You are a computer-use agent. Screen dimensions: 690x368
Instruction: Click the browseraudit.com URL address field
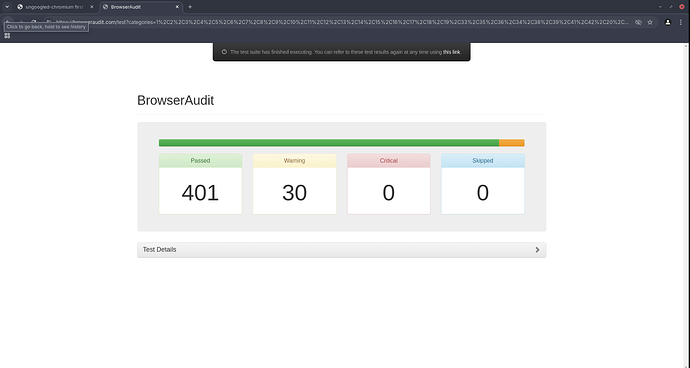[x=342, y=22]
